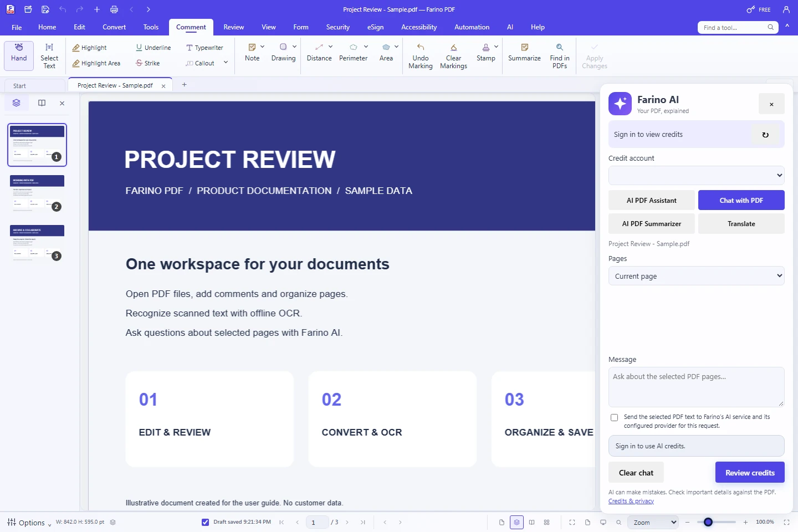Expand more comment tools chevron beside Callout

click(226, 63)
